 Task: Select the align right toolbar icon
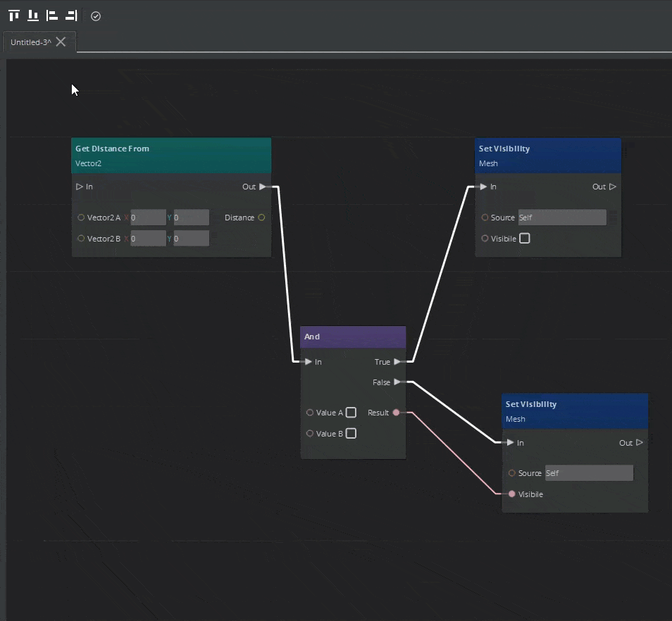click(70, 15)
